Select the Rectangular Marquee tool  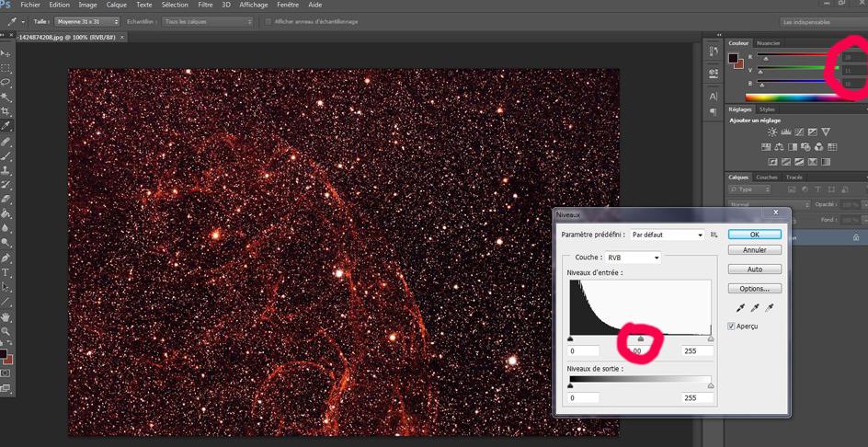click(x=6, y=69)
